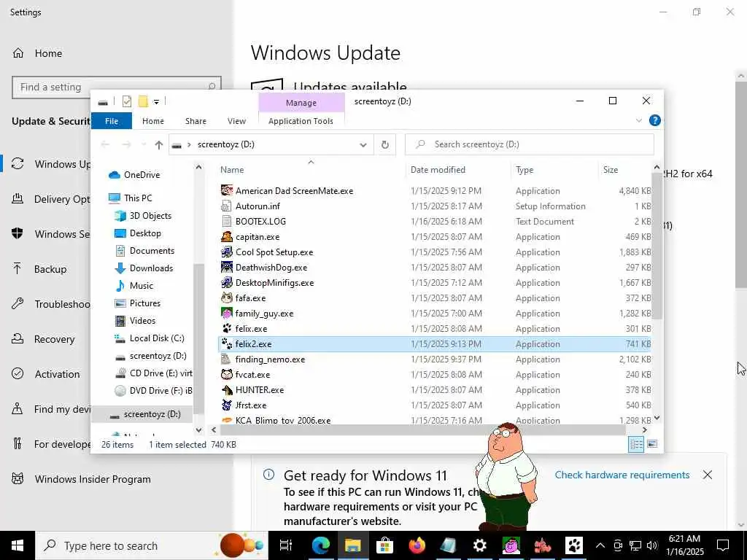Click the Search screentoyz (D:) field
The image size is (747, 560).
click(530, 144)
